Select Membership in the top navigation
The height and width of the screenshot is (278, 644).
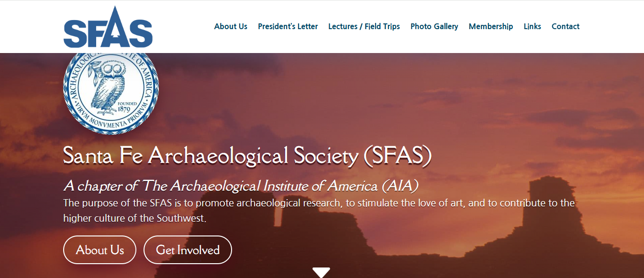coord(490,26)
